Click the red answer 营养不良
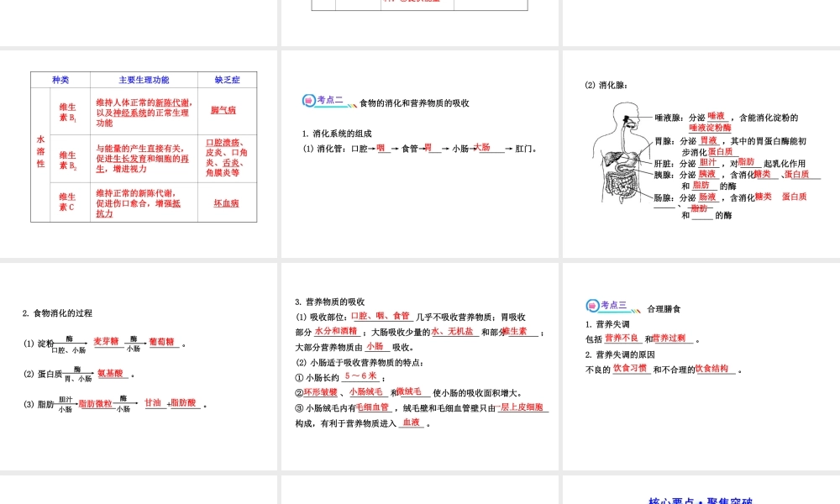840x504 pixels. (622, 338)
